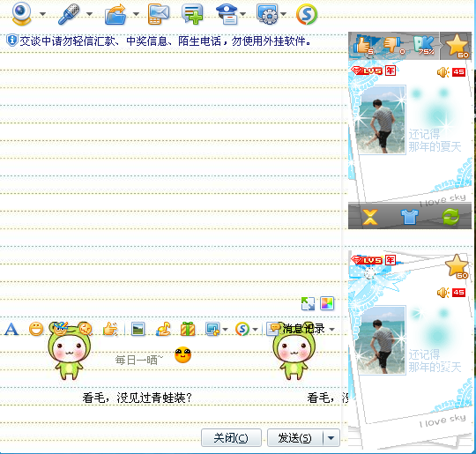Click the green expand-arrows icon above the input toolbar
This screenshot has height=454, width=476.
pyautogui.click(x=308, y=303)
